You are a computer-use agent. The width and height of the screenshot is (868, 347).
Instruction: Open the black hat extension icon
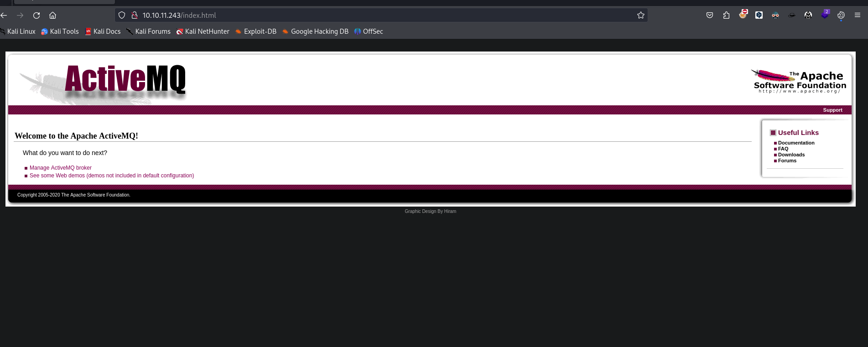point(792,16)
